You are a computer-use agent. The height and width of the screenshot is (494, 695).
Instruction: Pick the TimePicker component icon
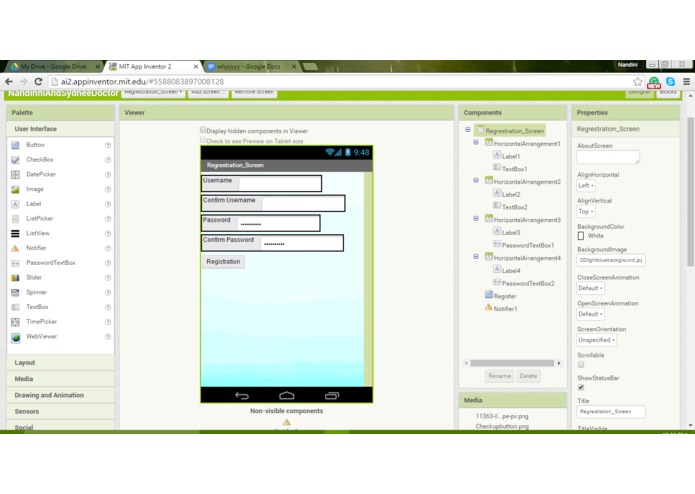tap(15, 322)
